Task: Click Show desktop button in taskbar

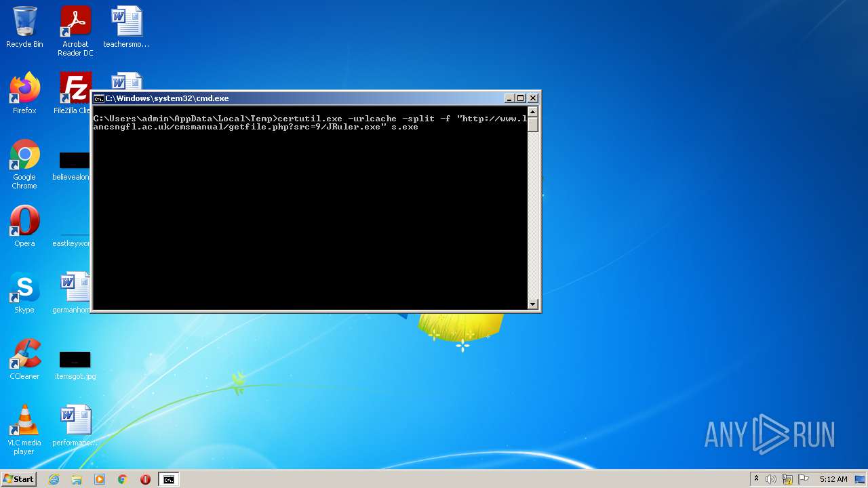Action: tap(861, 479)
